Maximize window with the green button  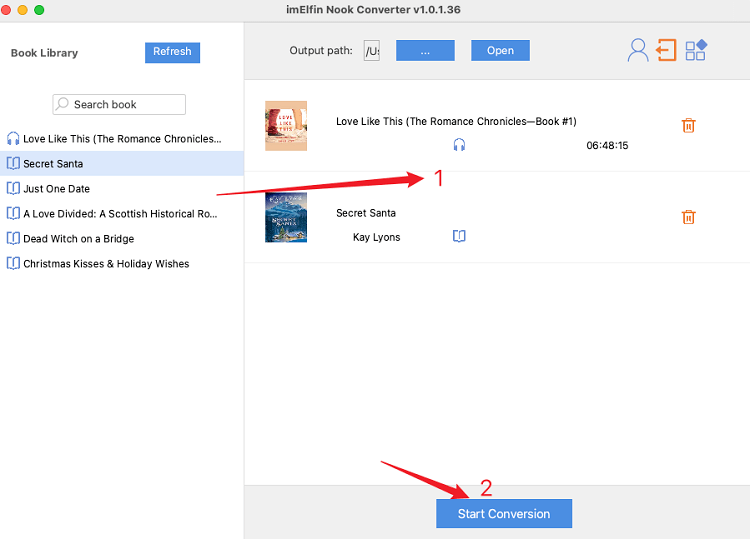click(39, 10)
